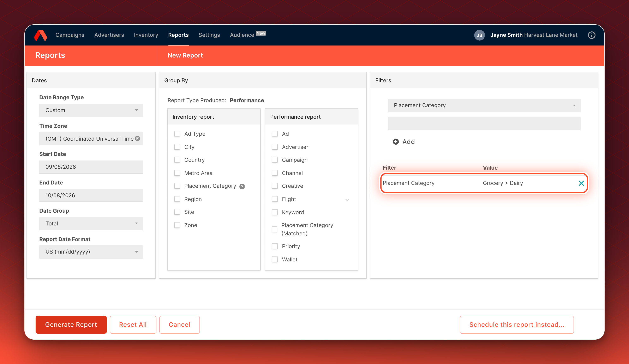The height and width of the screenshot is (364, 629).
Task: Click the New Report heading
Action: coord(185,55)
